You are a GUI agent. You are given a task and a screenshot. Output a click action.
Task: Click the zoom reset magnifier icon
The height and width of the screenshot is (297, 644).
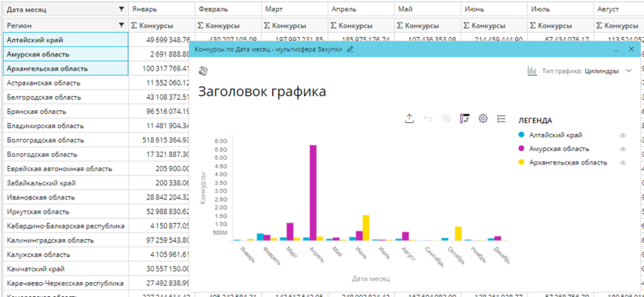447,119
